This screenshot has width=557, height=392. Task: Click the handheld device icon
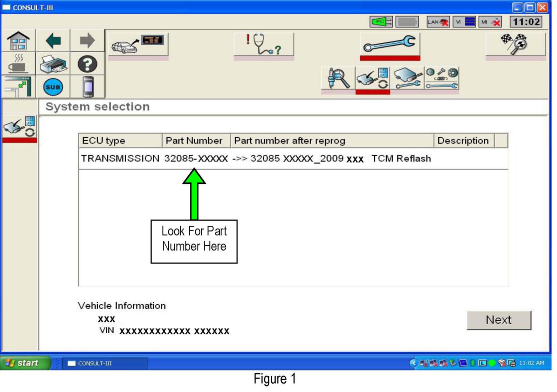88,87
